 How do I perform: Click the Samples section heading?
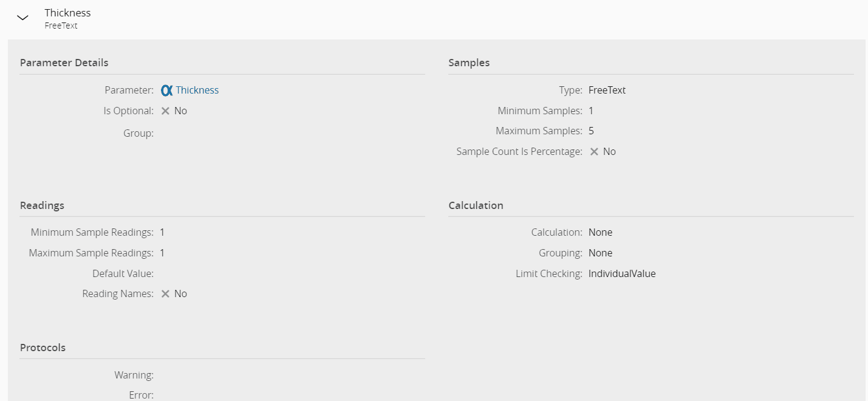469,63
